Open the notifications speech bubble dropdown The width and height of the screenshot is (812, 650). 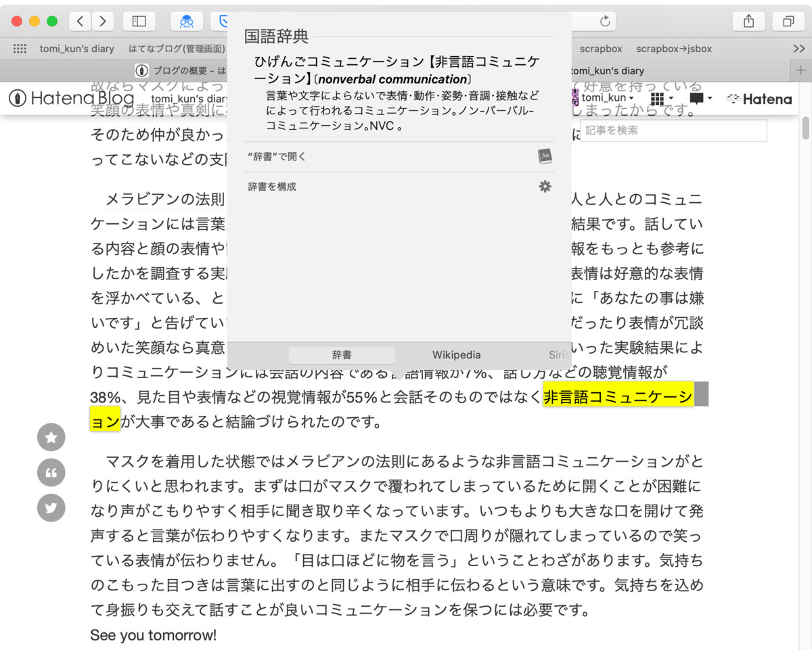pyautogui.click(x=700, y=99)
